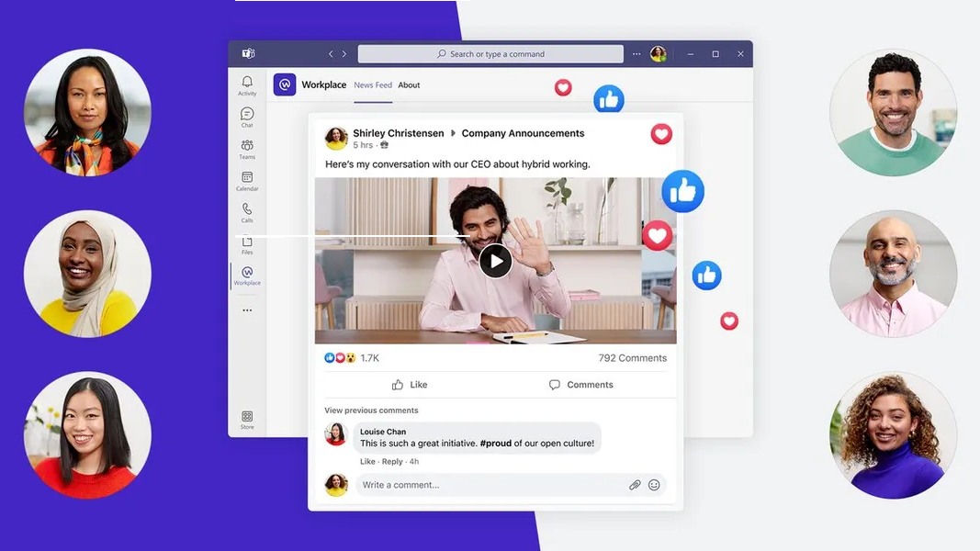Screen dimensions: 980x551
Task: Click the Write a comment field
Action: tap(487, 485)
